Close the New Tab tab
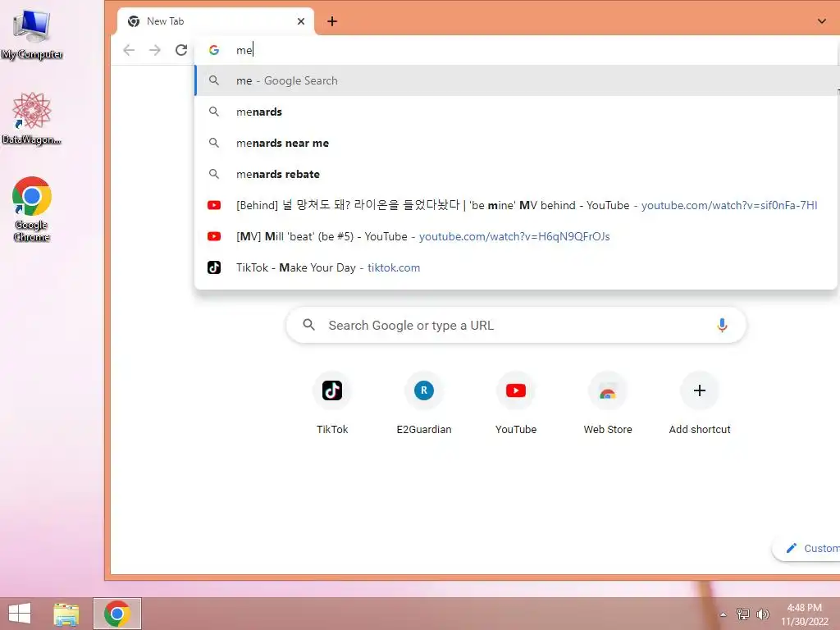840x630 pixels. 301,21
